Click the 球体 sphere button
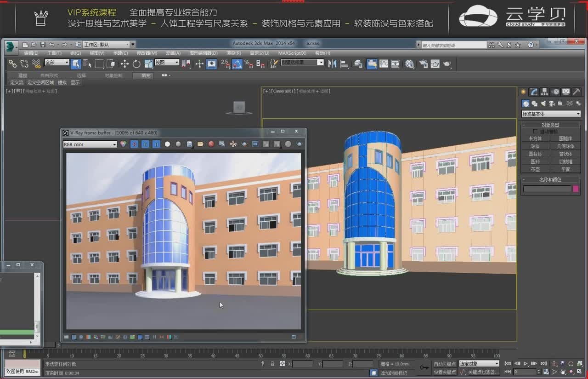 (x=536, y=146)
